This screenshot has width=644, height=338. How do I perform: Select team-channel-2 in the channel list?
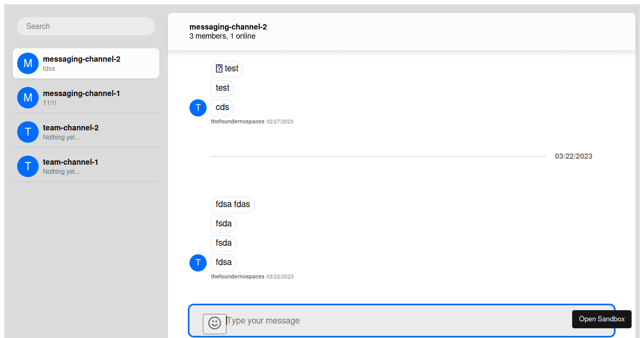click(86, 132)
